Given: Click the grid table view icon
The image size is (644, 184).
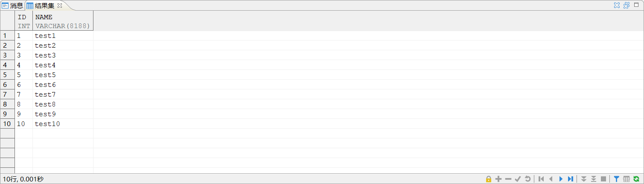Looking at the screenshot, I should [626, 179].
